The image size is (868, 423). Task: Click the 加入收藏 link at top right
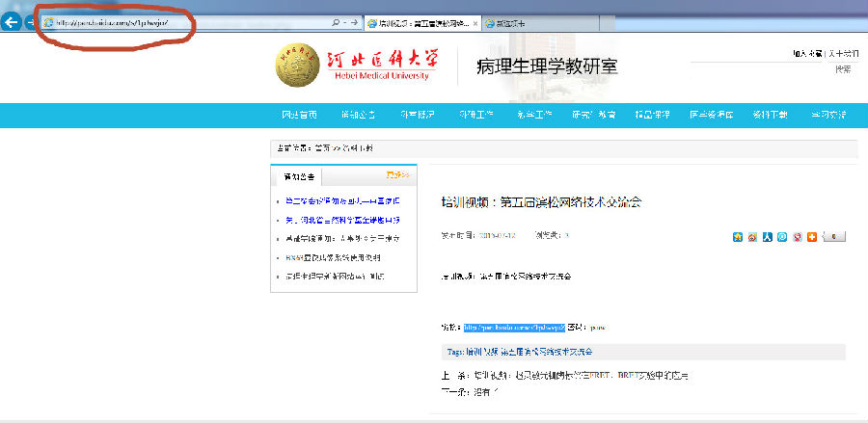(x=806, y=54)
